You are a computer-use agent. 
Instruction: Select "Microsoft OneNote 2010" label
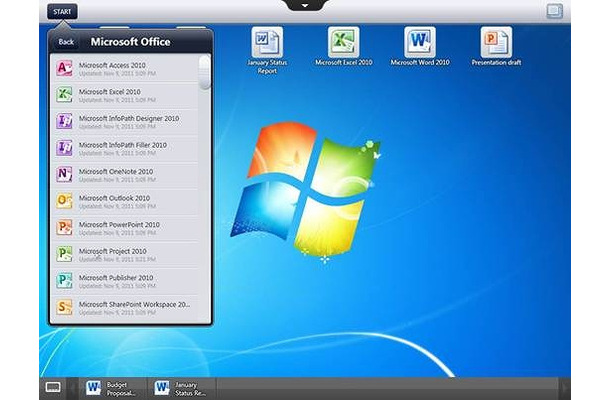click(x=116, y=171)
